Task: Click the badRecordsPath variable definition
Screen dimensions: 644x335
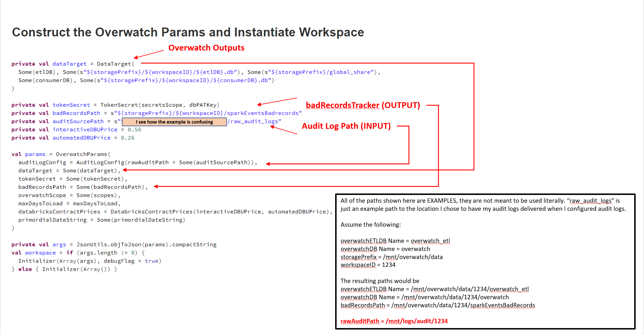Action: pos(76,113)
